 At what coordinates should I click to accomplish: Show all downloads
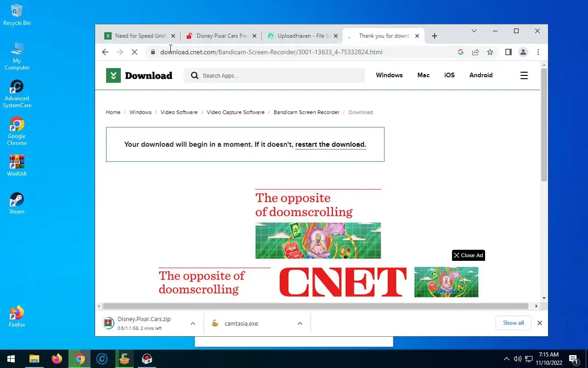point(514,323)
